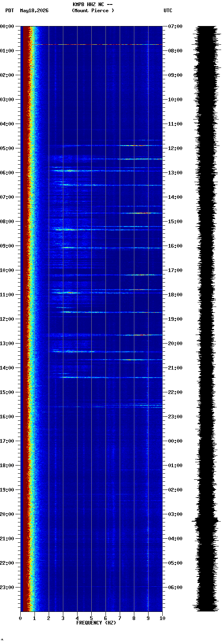The height and width of the screenshot is (644, 224).
Task: Click the '00:00' PDT time label
Action: [7, 26]
